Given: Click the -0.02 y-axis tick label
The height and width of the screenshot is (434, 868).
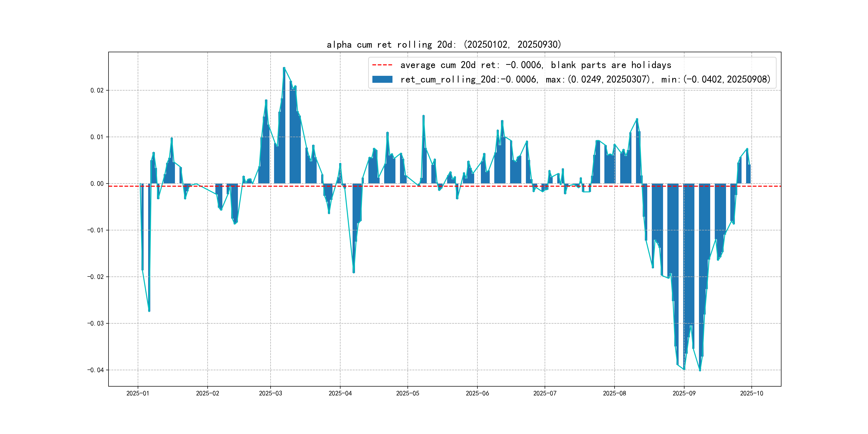Looking at the screenshot, I should point(95,277).
